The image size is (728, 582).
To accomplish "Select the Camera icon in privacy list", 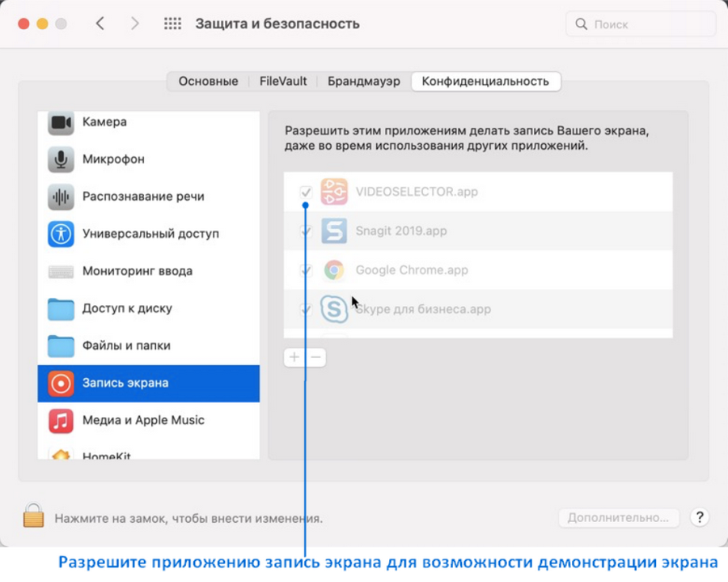I will coord(61,122).
